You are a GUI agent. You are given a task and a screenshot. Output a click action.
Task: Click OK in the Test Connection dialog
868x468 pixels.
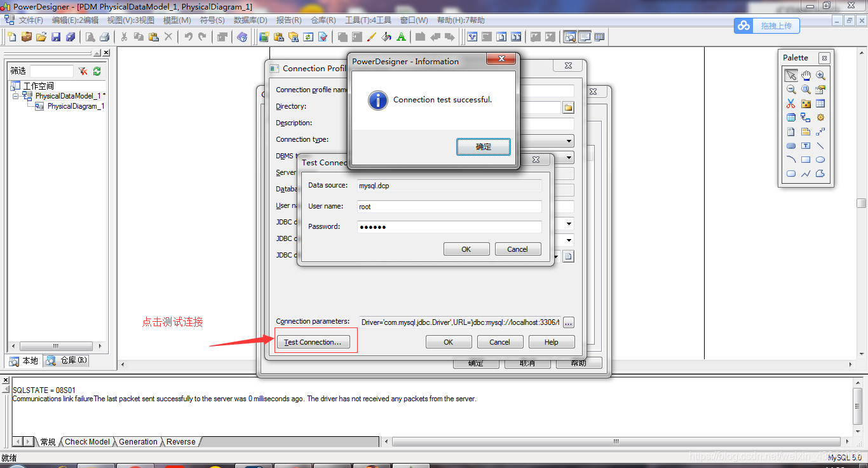[466, 249]
